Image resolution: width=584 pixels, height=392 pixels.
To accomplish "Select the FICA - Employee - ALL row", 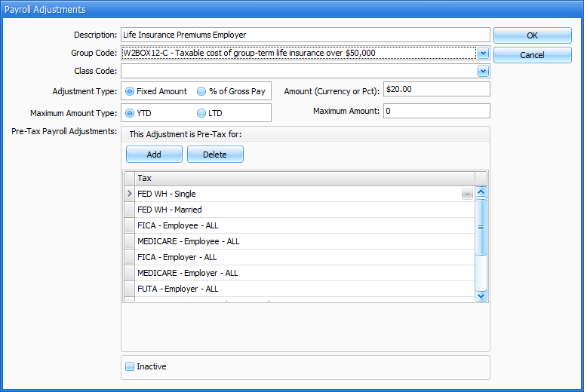I will click(x=305, y=225).
